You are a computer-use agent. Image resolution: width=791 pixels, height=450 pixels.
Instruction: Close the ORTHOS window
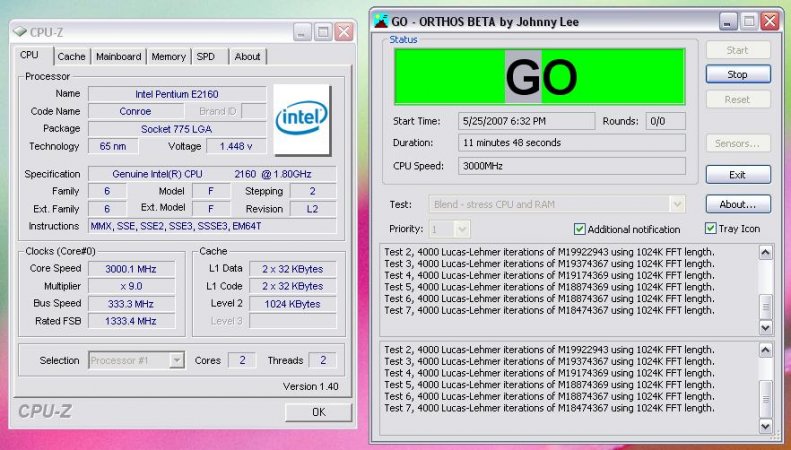point(770,21)
